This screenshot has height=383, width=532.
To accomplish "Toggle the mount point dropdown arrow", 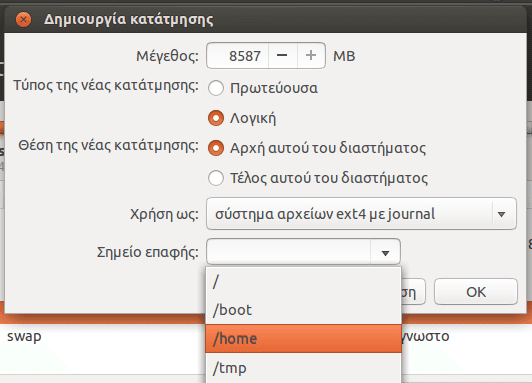I will pyautogui.click(x=385, y=252).
